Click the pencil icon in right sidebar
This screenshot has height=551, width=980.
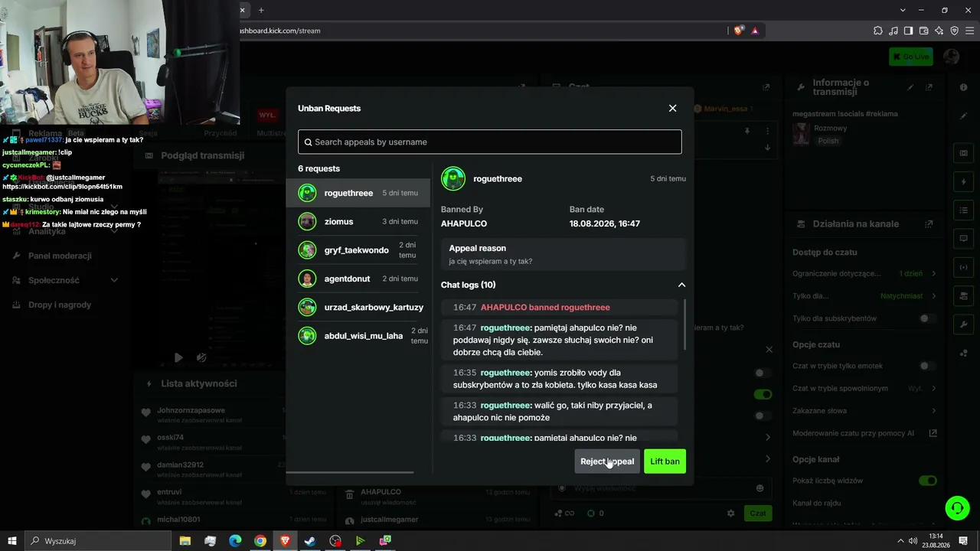tap(964, 116)
